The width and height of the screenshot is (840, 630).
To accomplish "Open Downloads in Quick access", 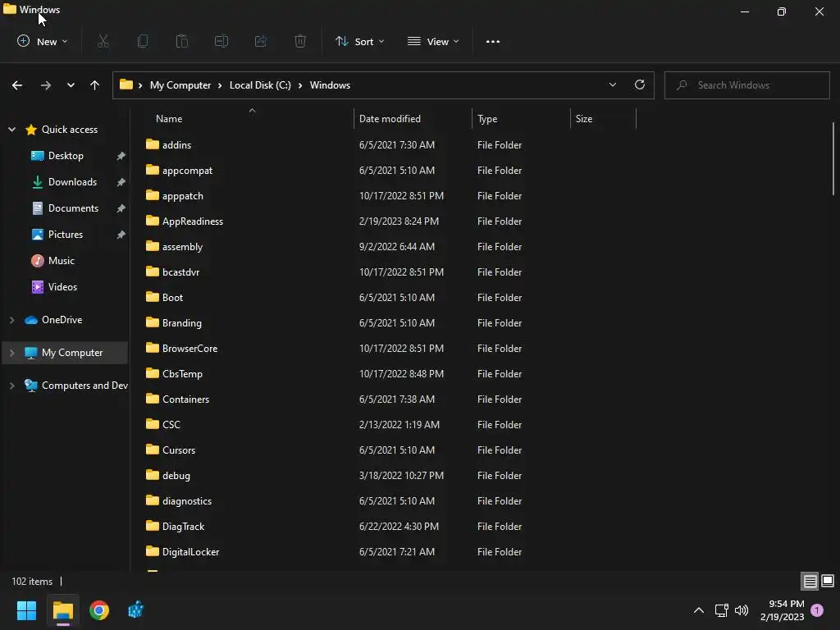I will pos(72,182).
